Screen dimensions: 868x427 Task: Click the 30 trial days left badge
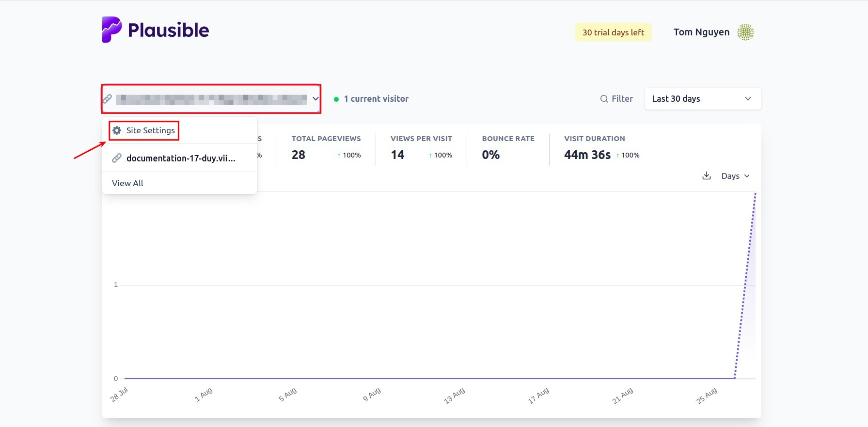[x=613, y=32]
